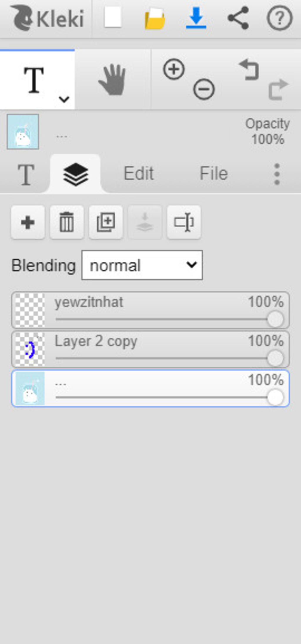
Task: Undo last action with undo arrow
Action: pyautogui.click(x=249, y=70)
